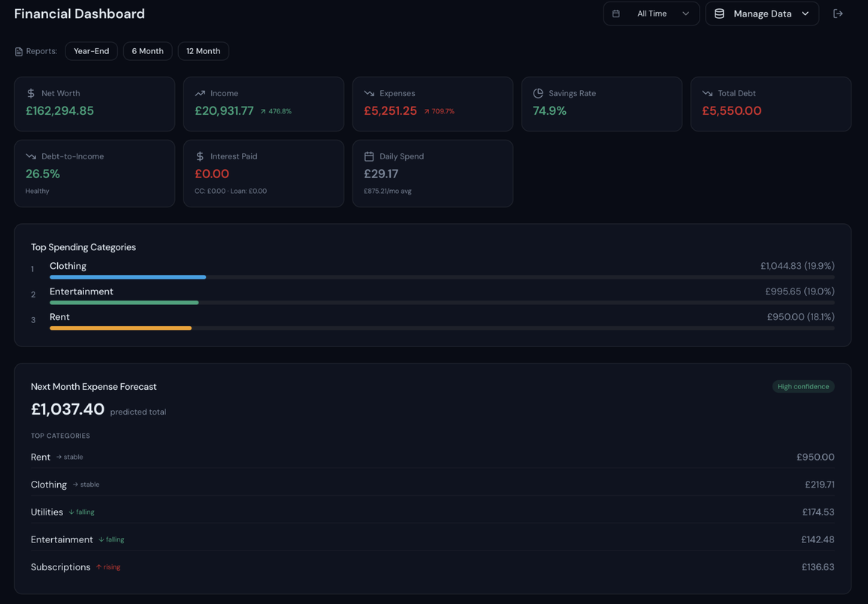Viewport: 868px width, 604px height.
Task: Click the Net Worth dollar icon
Action: pyautogui.click(x=31, y=94)
